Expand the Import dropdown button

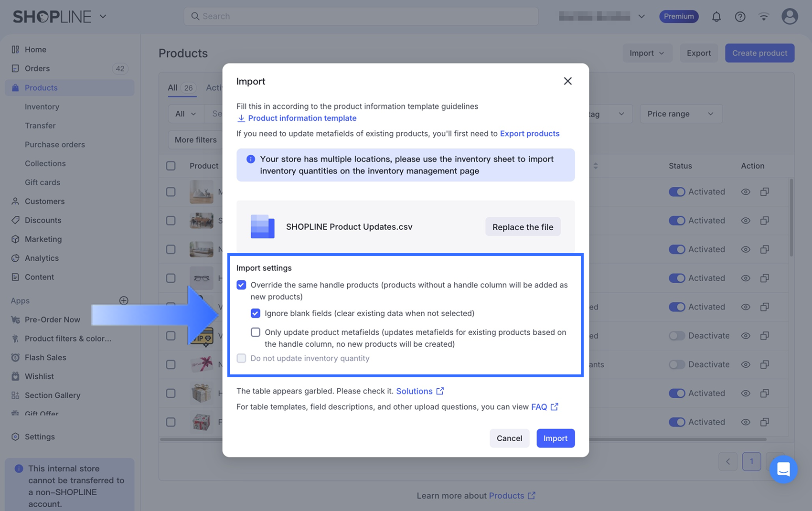tap(647, 53)
